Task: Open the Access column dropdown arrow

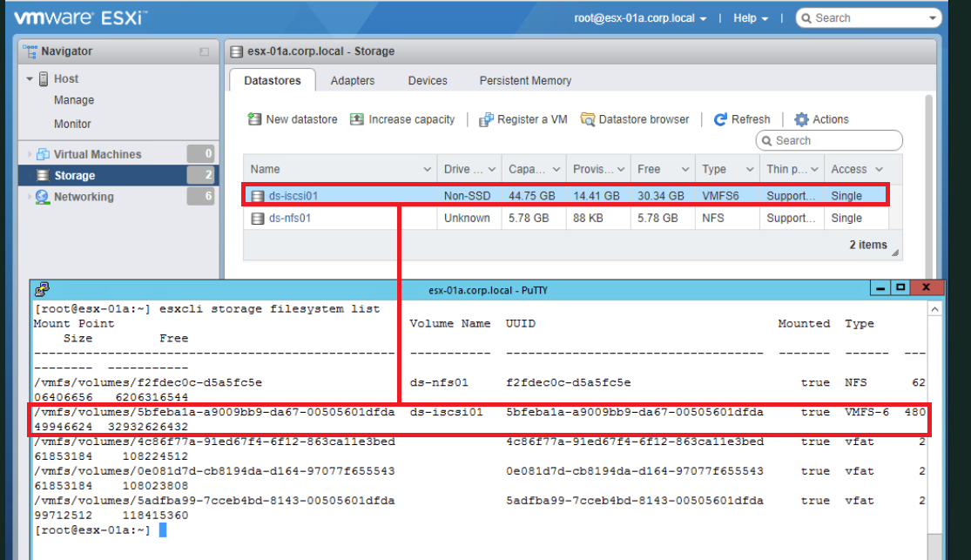Action: (879, 169)
